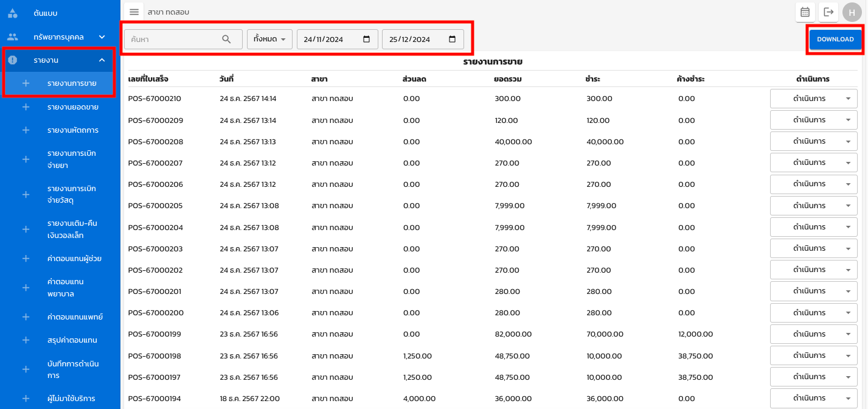Open ดำเนินการ dropdown for POS-67000208
868x409 pixels.
814,141
